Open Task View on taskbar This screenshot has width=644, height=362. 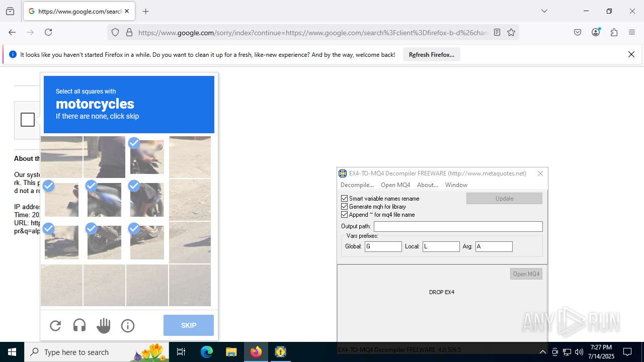(x=182, y=352)
